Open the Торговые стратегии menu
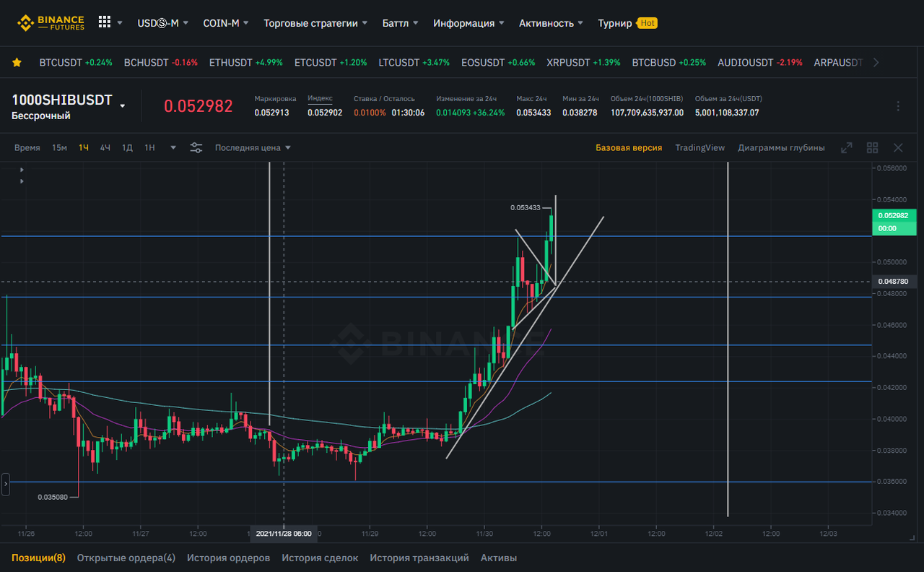The height and width of the screenshot is (572, 924). (315, 23)
